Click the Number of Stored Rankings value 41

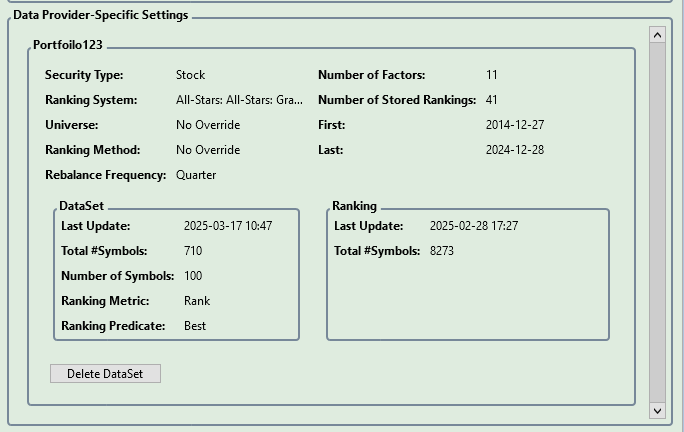[492, 100]
